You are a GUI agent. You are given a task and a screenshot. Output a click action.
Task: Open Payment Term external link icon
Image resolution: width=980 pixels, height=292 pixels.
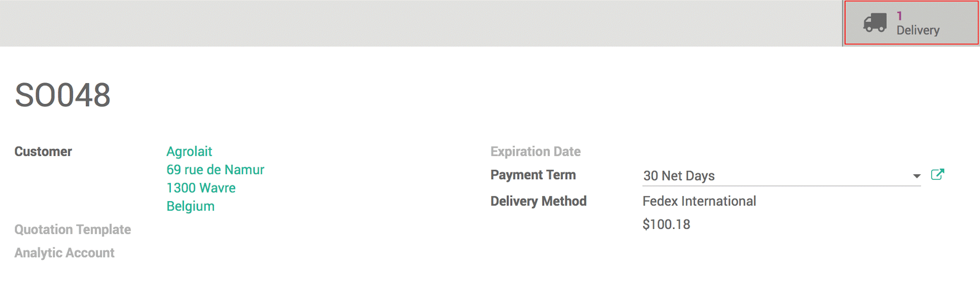937,174
